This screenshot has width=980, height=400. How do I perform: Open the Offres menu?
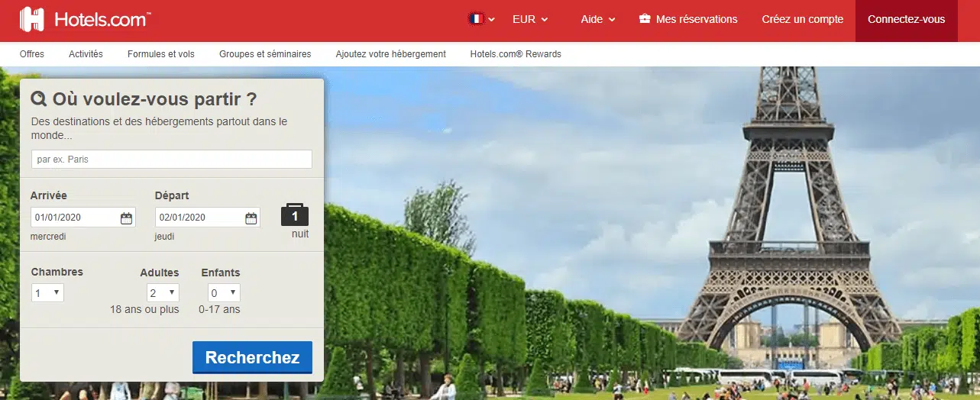pyautogui.click(x=32, y=54)
